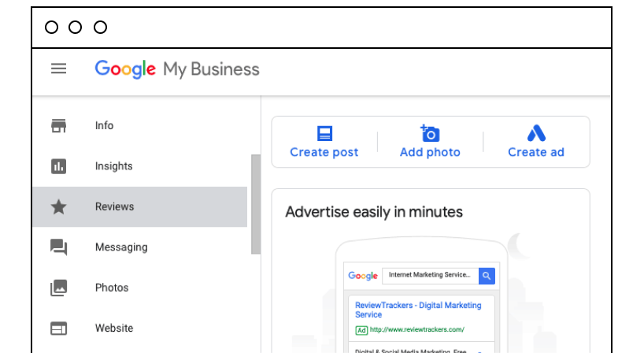This screenshot has height=353, width=644.
Task: Open the hamburger navigation menu
Action: coord(59,69)
